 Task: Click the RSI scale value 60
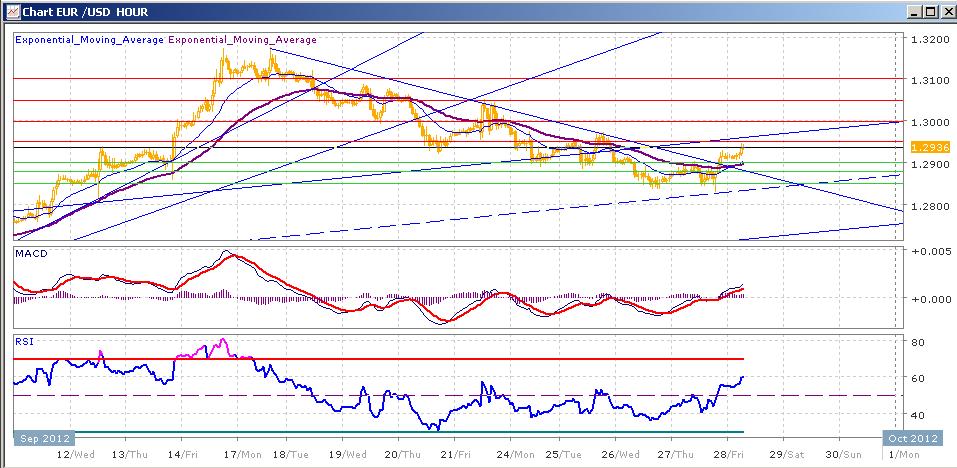pyautogui.click(x=917, y=378)
